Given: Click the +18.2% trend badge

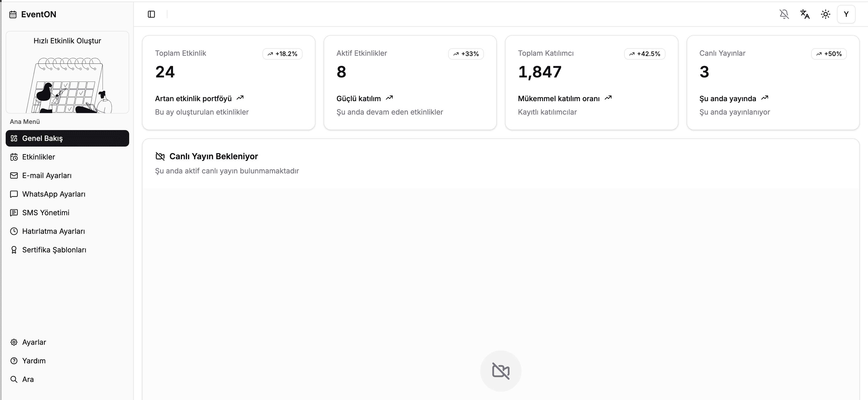Looking at the screenshot, I should pos(282,54).
